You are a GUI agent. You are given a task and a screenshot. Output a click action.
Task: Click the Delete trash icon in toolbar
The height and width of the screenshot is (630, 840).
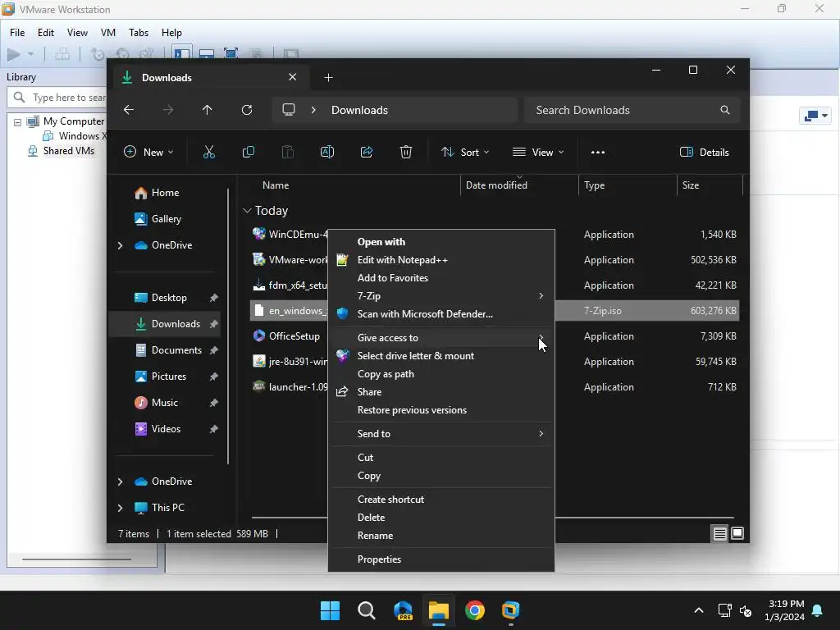point(406,152)
